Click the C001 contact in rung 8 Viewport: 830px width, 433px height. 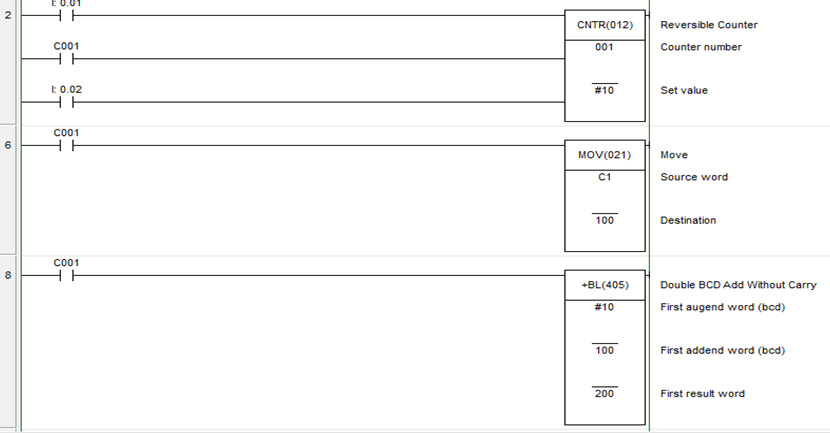coord(68,275)
